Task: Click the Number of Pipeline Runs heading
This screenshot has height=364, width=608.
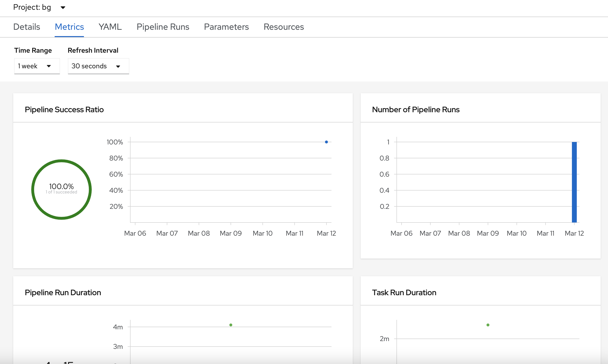Action: pyautogui.click(x=415, y=110)
